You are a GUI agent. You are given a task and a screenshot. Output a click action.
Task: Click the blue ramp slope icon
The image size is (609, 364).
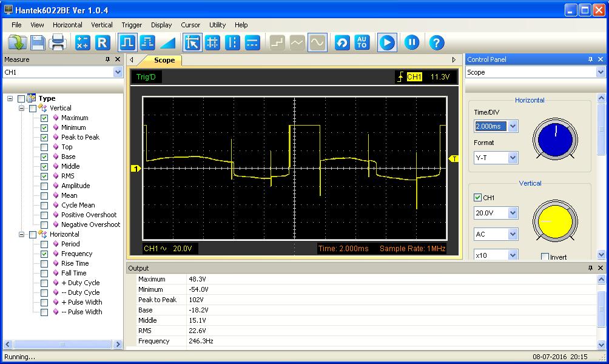click(x=168, y=42)
